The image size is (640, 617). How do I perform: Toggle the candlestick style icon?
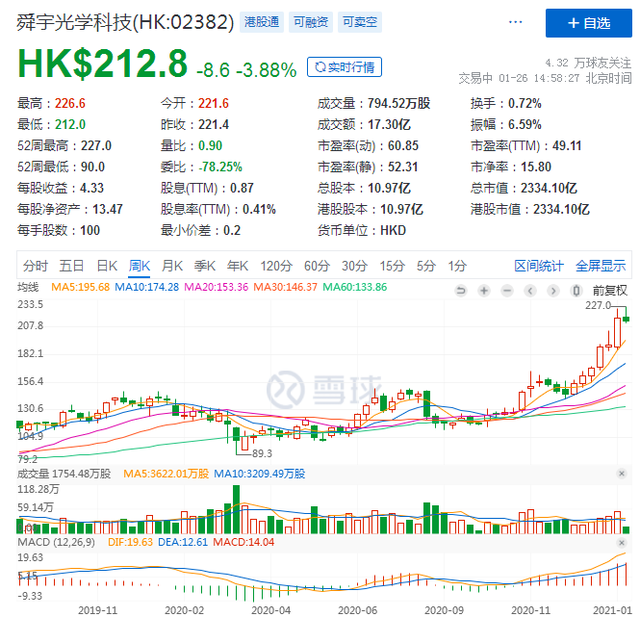576,291
